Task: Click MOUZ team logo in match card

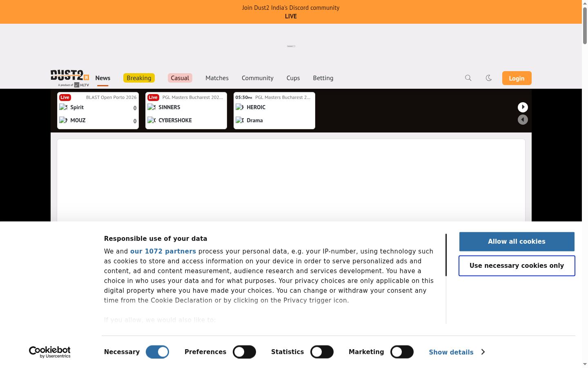Action: coord(63,120)
